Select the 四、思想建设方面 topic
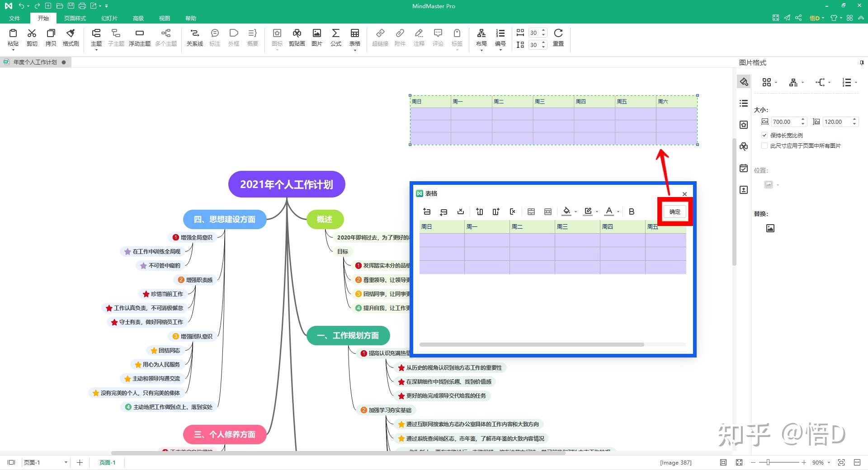The height and width of the screenshot is (470, 868). pos(225,219)
